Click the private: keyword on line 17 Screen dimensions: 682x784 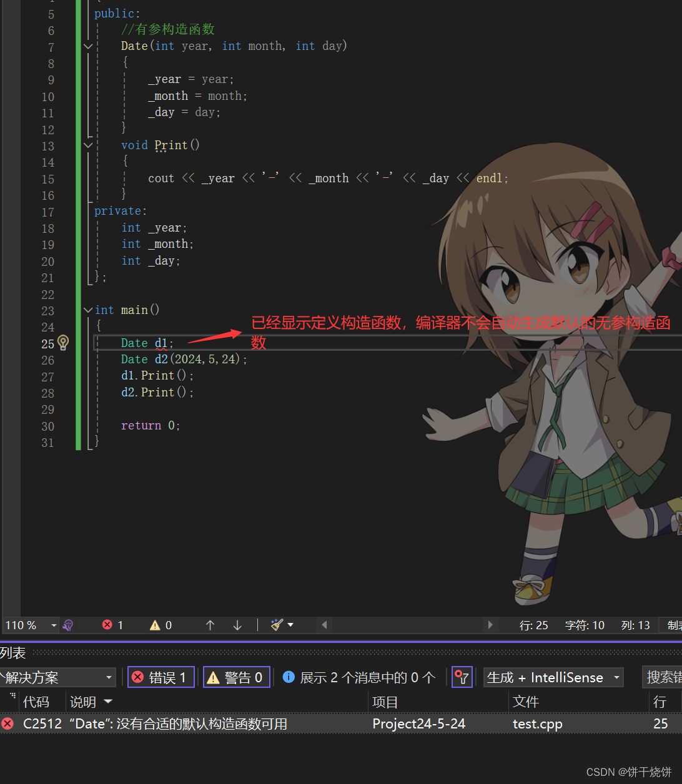(x=121, y=211)
